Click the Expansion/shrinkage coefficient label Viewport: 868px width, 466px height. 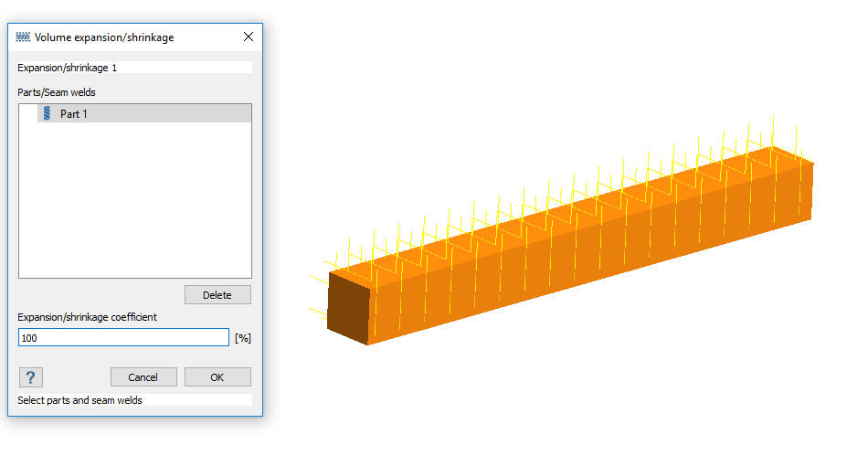(x=87, y=317)
